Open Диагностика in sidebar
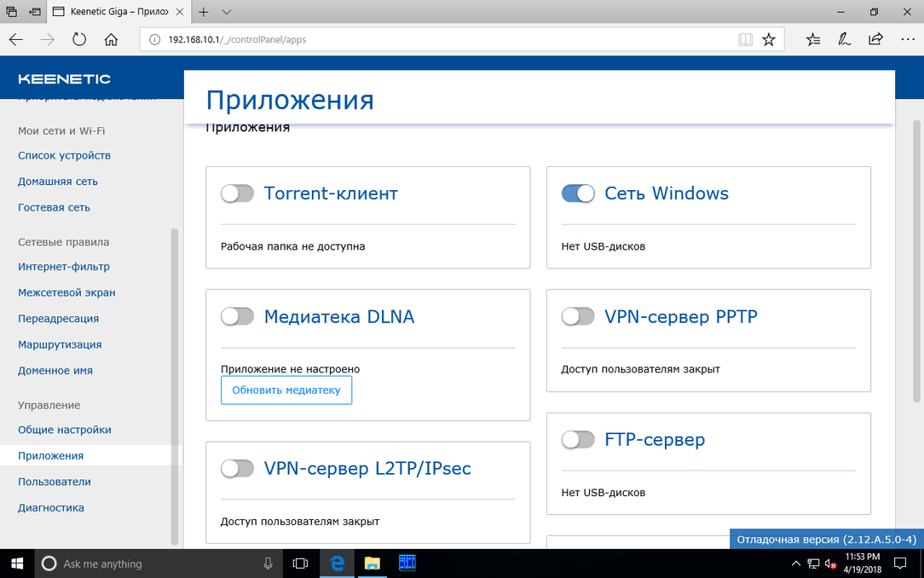 (x=50, y=507)
